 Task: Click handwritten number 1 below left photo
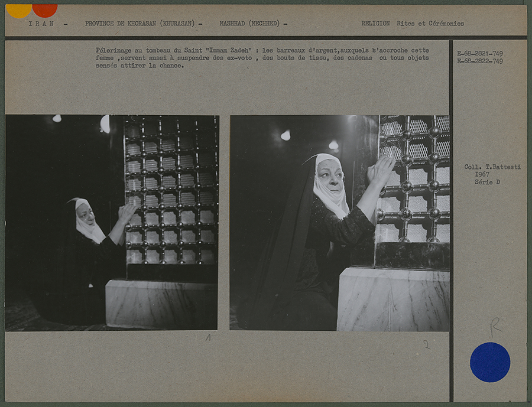click(207, 338)
